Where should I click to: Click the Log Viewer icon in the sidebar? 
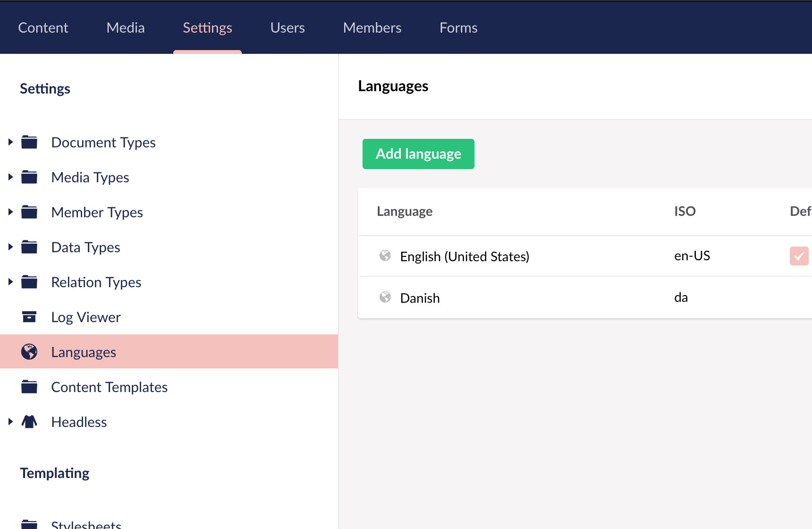29,317
